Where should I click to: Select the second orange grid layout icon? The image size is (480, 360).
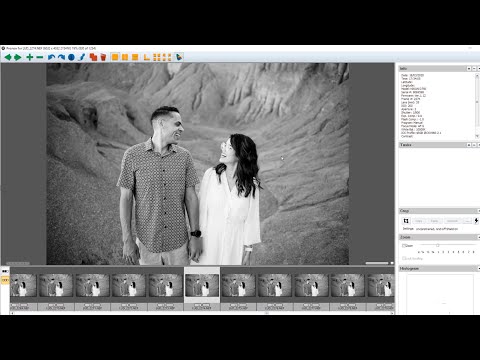point(167,57)
